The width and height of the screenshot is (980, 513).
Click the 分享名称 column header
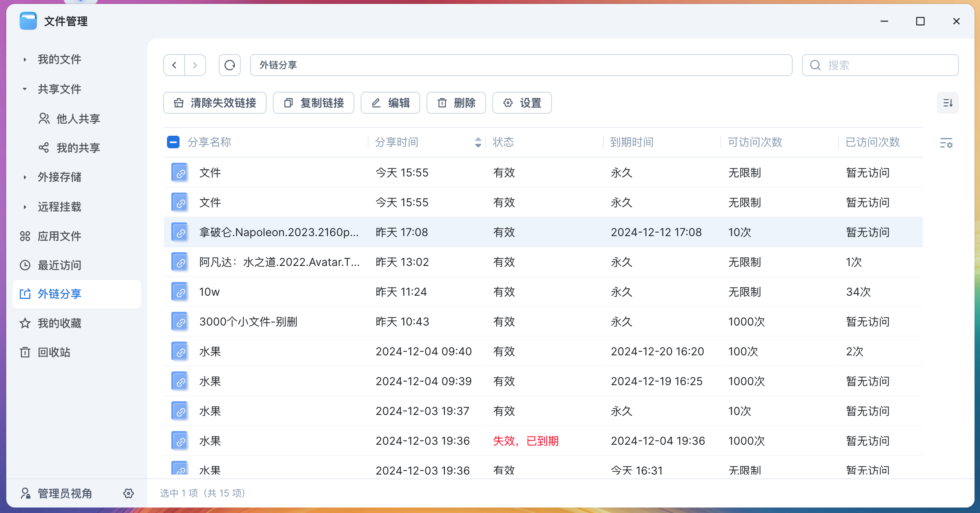(x=209, y=142)
